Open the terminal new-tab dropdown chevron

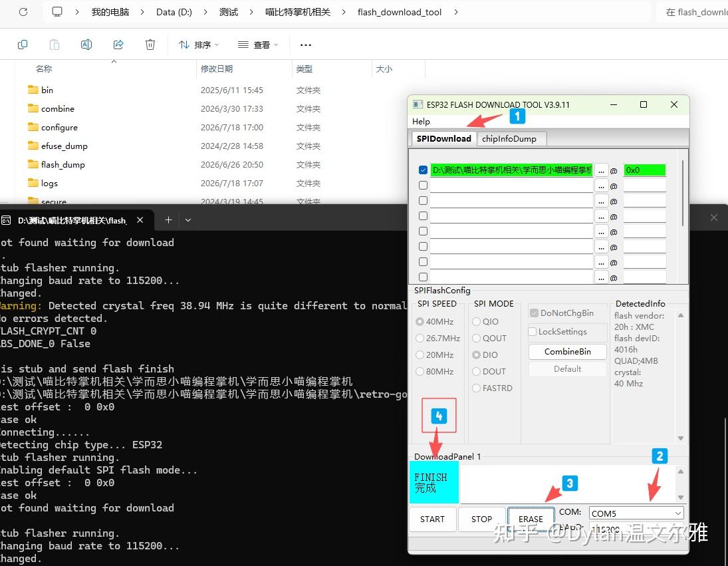[x=188, y=220]
